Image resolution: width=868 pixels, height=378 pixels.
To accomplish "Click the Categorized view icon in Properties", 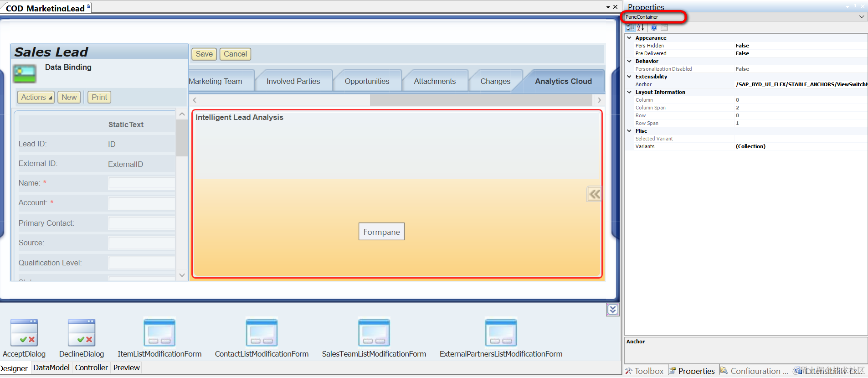I will pyautogui.click(x=630, y=28).
